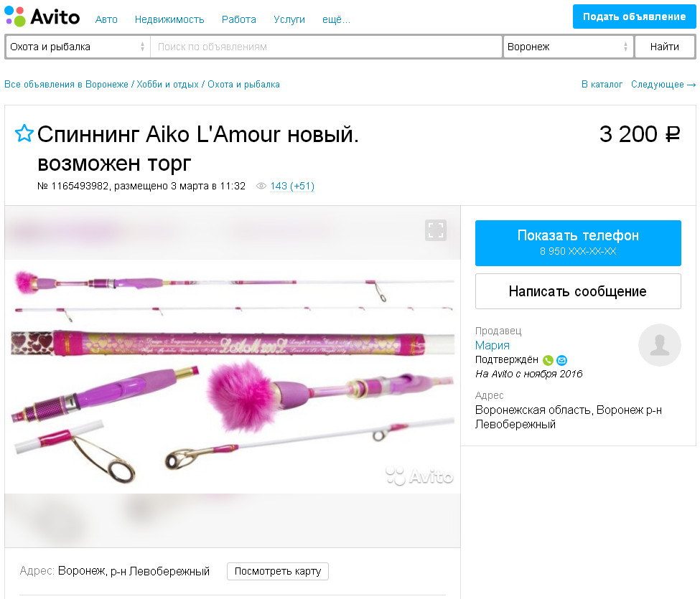The image size is (700, 599).
Task: Click the blue email verified icon
Action: pos(562,360)
